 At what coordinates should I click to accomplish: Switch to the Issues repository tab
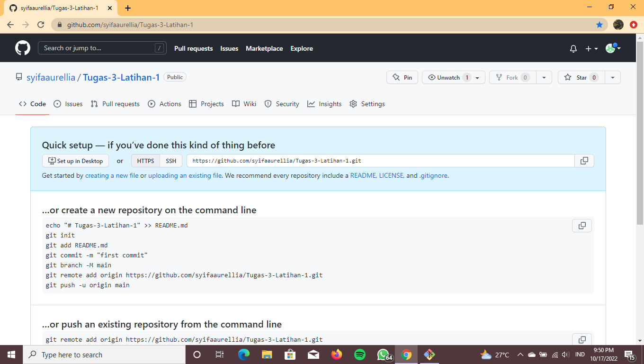pyautogui.click(x=68, y=104)
